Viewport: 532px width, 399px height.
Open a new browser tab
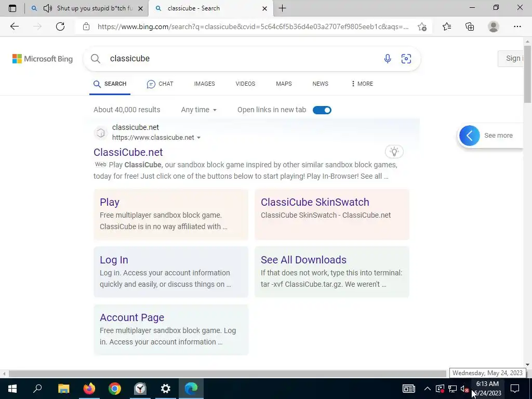pos(282,8)
